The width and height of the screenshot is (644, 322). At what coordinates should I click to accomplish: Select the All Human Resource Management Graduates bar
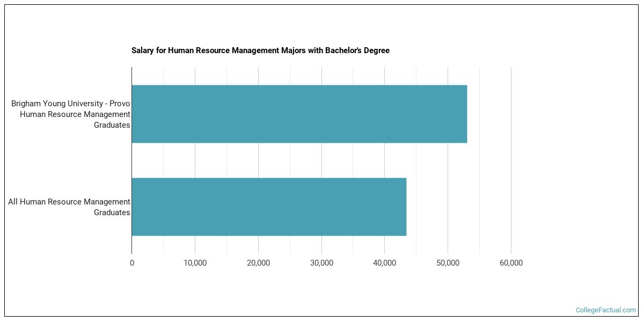pyautogui.click(x=268, y=207)
